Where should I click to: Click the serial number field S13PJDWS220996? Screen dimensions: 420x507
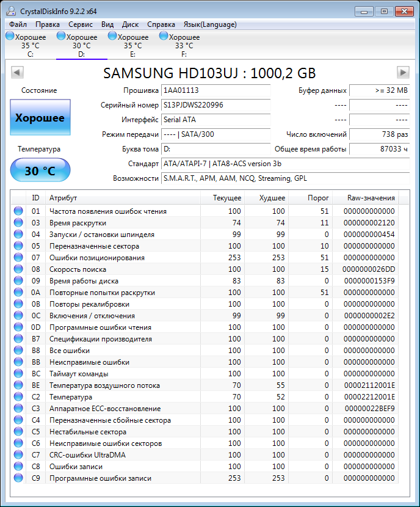pos(216,105)
